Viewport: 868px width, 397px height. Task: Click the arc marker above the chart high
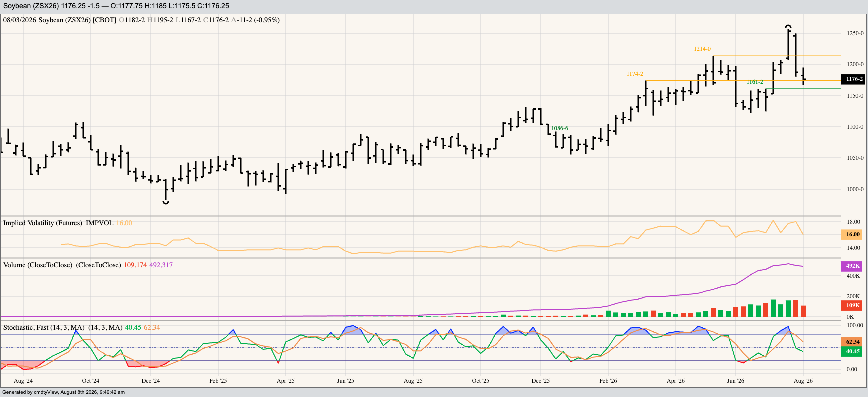point(788,26)
